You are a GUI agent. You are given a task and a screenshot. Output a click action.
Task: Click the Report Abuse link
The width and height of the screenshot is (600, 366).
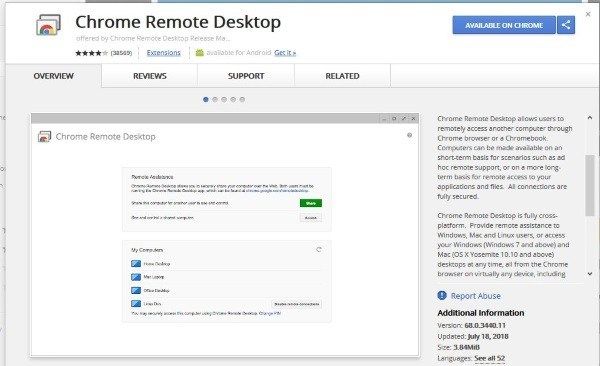(x=476, y=296)
